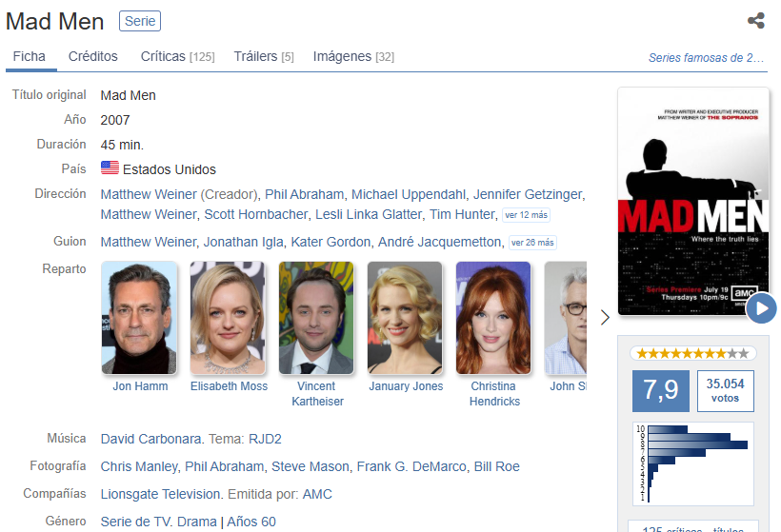
Task: Open Steve Mason cinematography link
Action: (x=310, y=466)
